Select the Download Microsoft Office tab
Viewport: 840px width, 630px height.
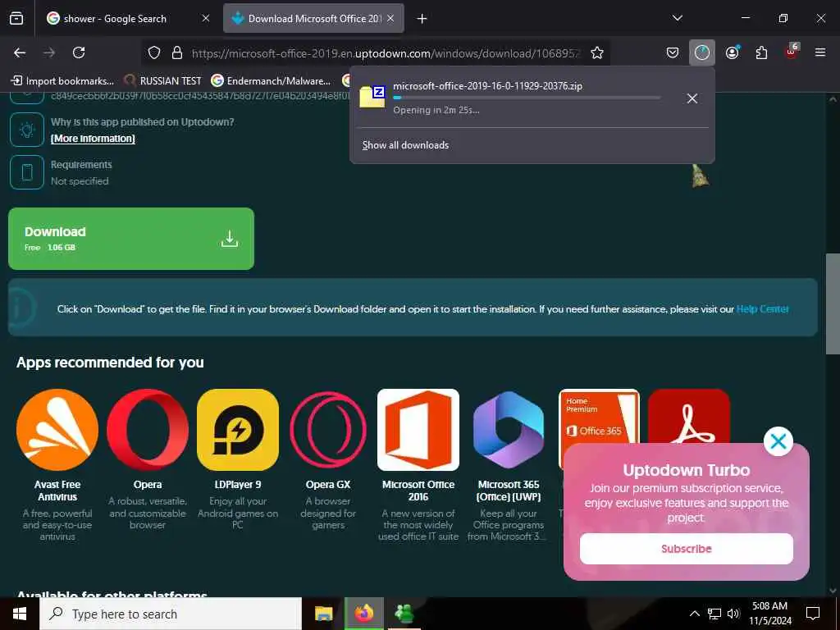point(313,18)
